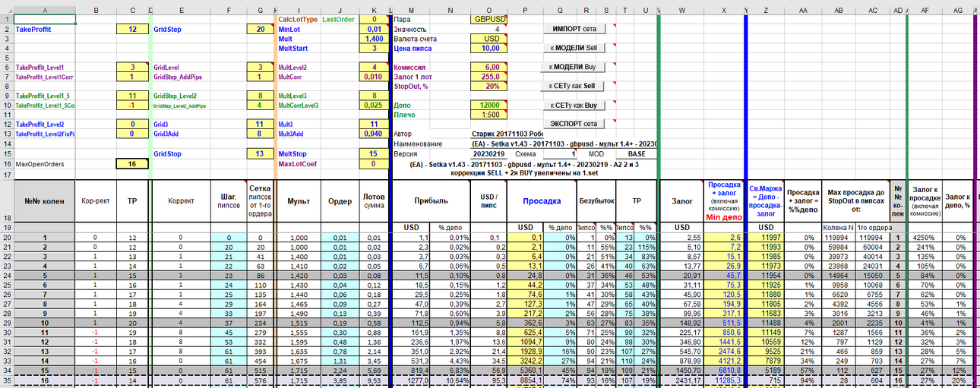Click the Лотов сумма header cell
Viewport: 980px width, 388px height.
373,201
